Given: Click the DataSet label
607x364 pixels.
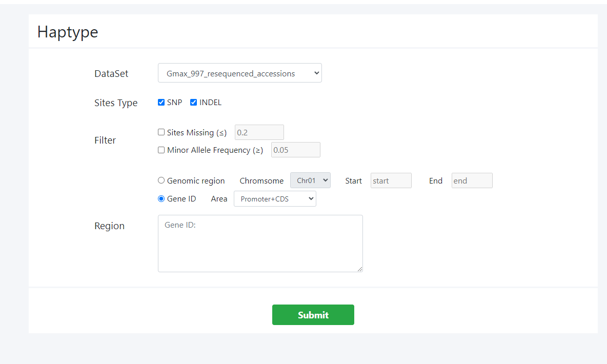Looking at the screenshot, I should (x=111, y=74).
